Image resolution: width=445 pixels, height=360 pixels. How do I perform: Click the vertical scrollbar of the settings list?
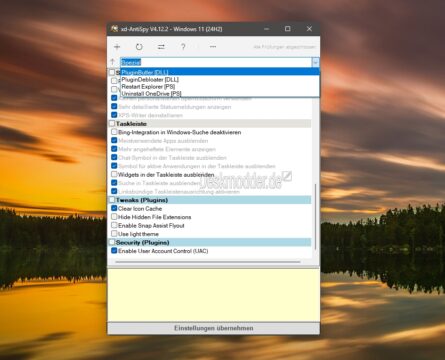pos(315,216)
